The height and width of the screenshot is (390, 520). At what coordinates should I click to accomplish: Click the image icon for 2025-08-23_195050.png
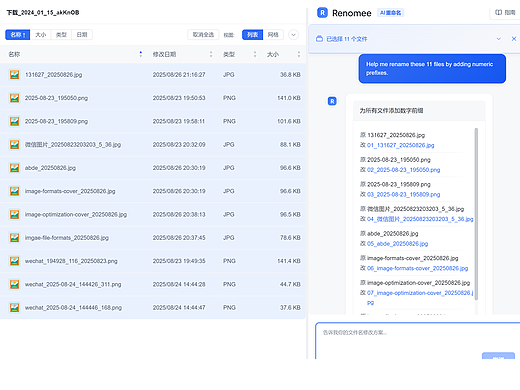coord(14,98)
